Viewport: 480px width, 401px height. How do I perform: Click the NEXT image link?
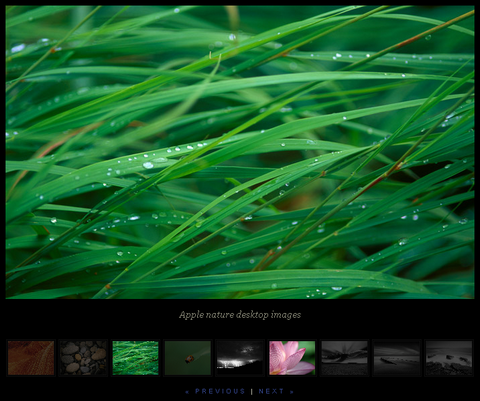tap(271, 391)
